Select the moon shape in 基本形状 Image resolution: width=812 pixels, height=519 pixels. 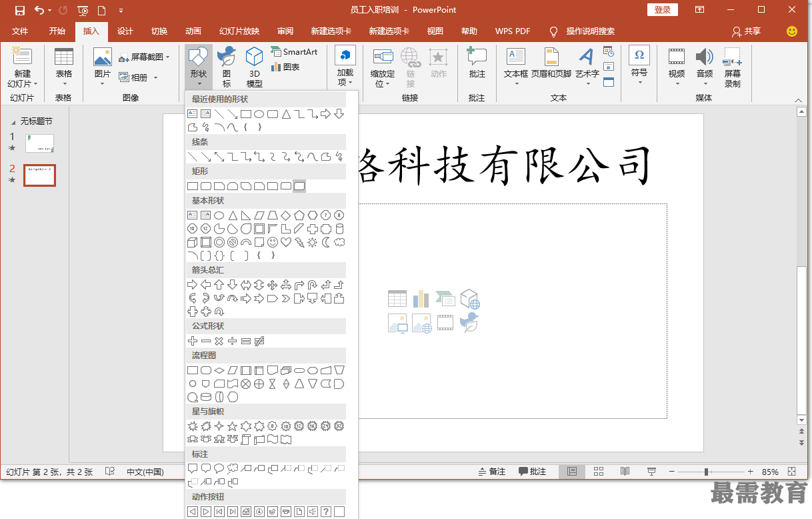tap(326, 242)
